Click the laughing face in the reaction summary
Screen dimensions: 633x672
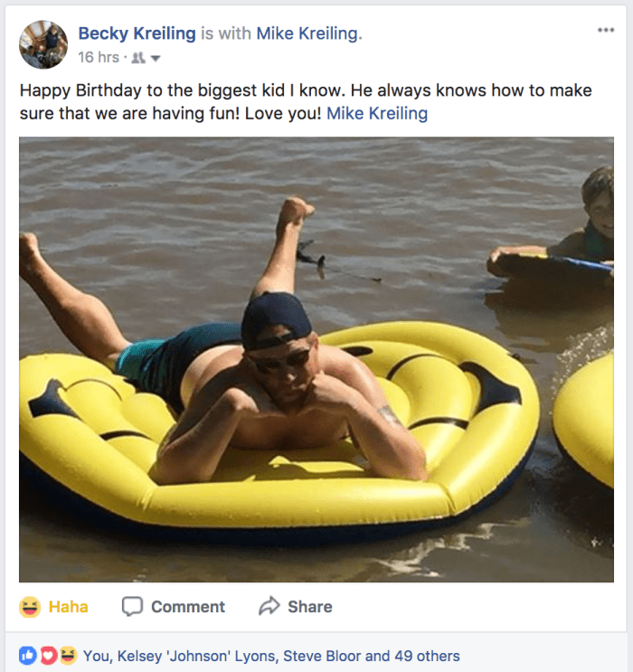pos(68,656)
